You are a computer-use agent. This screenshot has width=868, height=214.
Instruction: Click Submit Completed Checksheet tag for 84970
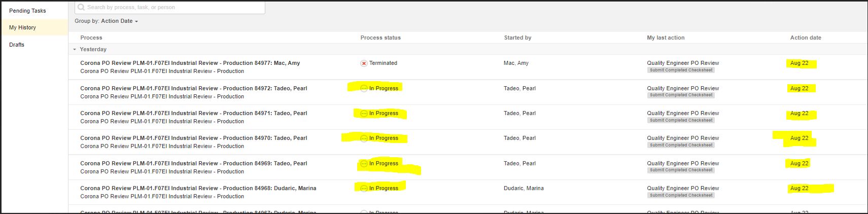(x=681, y=146)
